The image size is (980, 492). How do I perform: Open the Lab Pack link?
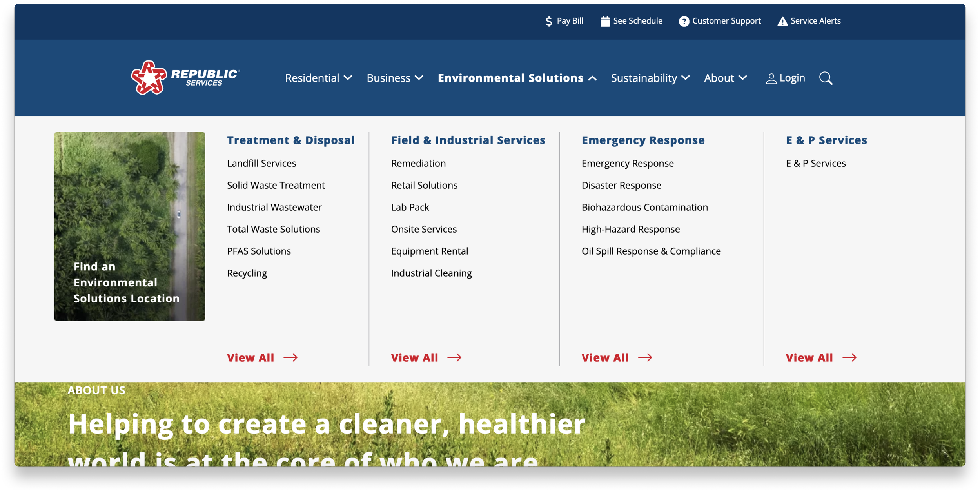(x=410, y=207)
